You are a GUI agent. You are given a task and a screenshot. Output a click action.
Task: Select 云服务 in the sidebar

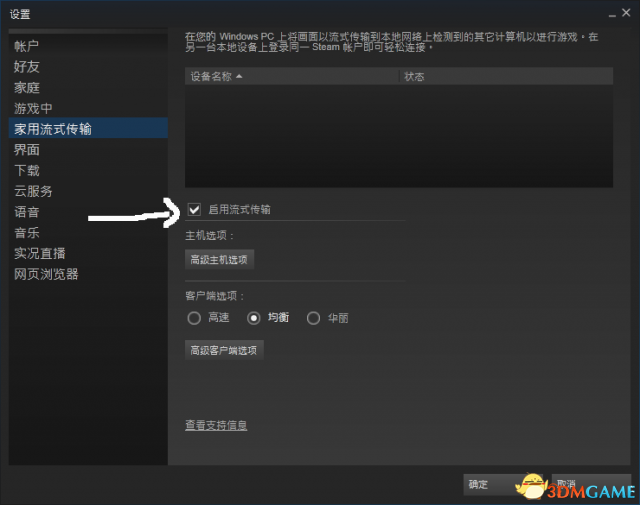pos(33,191)
